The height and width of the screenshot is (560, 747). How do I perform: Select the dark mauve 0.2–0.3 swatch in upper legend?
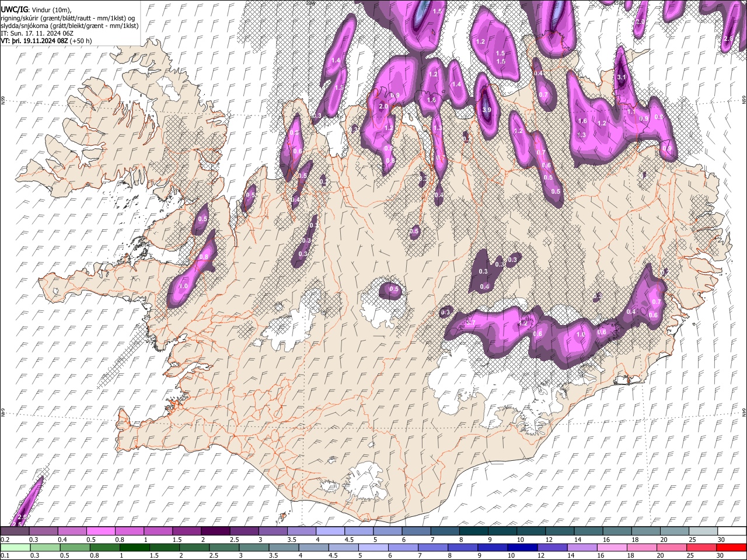pos(15,531)
